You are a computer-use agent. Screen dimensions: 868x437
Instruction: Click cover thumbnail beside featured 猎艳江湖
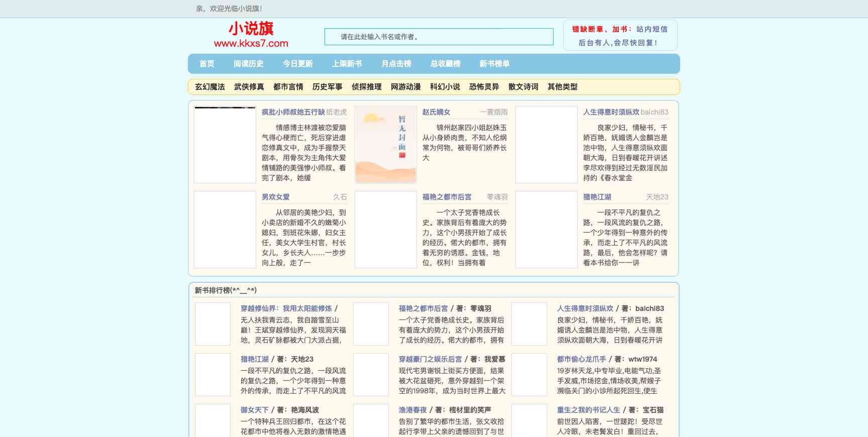click(x=547, y=230)
